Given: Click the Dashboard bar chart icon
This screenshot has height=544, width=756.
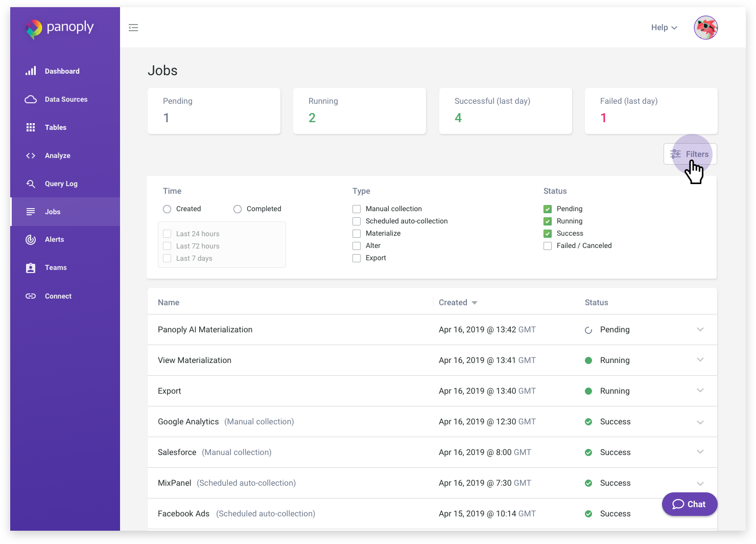Looking at the screenshot, I should click(x=31, y=71).
